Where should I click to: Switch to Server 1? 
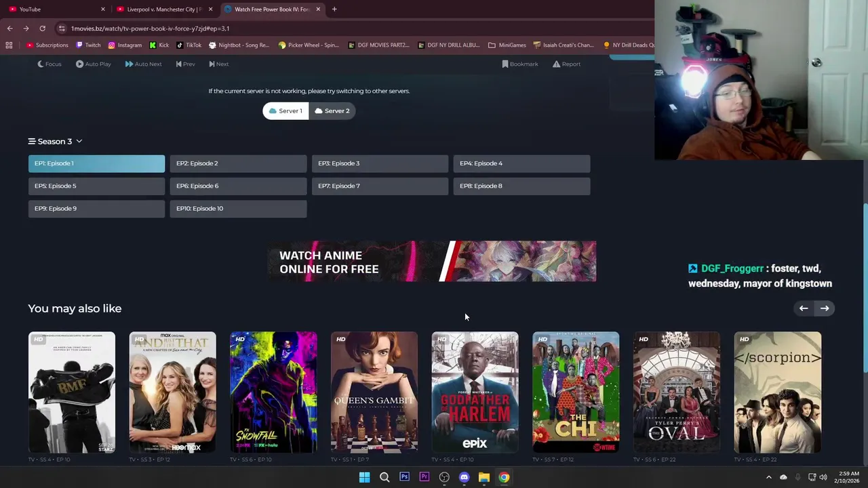point(285,110)
